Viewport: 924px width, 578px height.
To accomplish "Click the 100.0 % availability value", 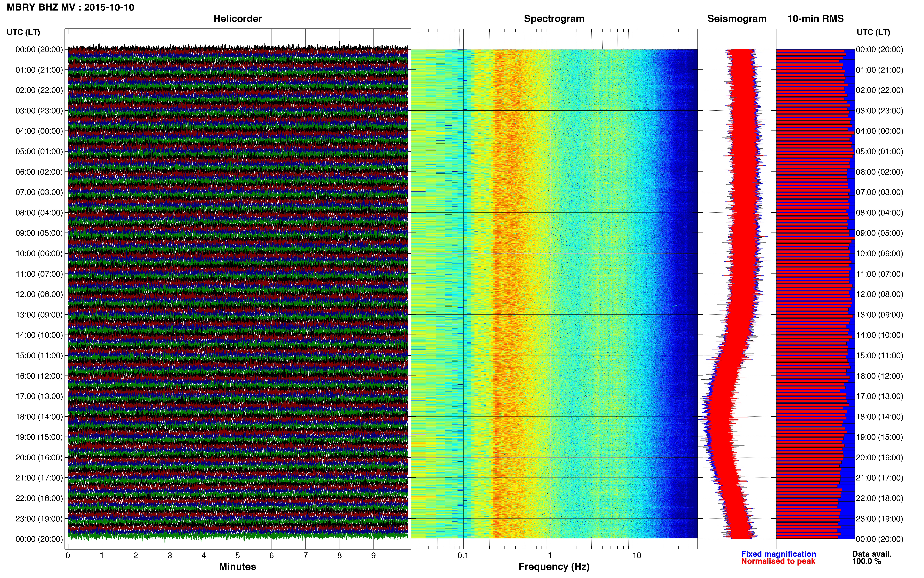I will click(x=867, y=562).
